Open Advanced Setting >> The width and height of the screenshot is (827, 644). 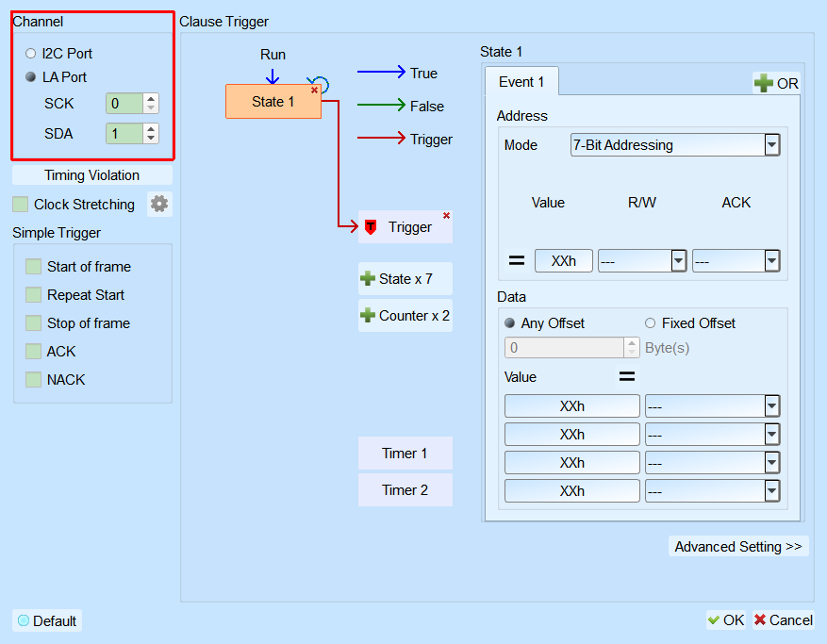coord(738,547)
